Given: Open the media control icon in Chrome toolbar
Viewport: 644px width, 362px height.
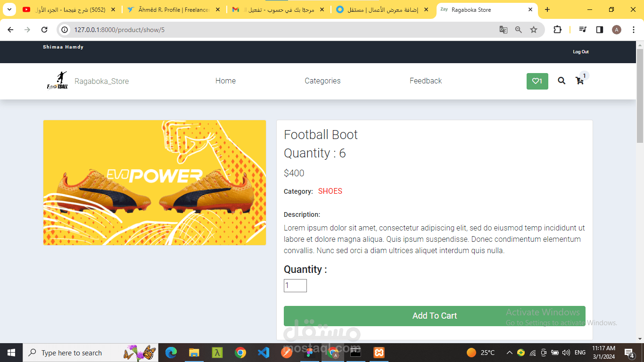Looking at the screenshot, I should (x=583, y=30).
